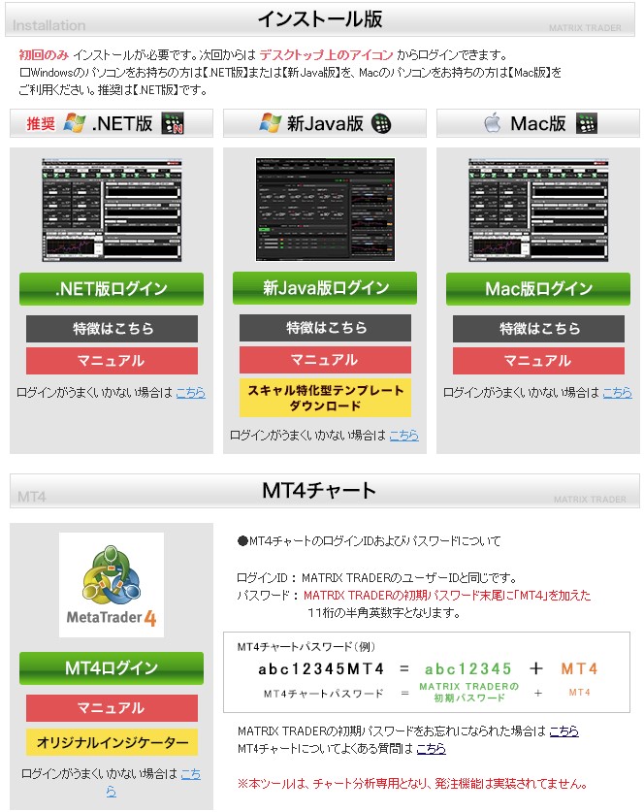Click the Matrix Trader N icon in .NET版 header
The image size is (644, 812).
(173, 124)
